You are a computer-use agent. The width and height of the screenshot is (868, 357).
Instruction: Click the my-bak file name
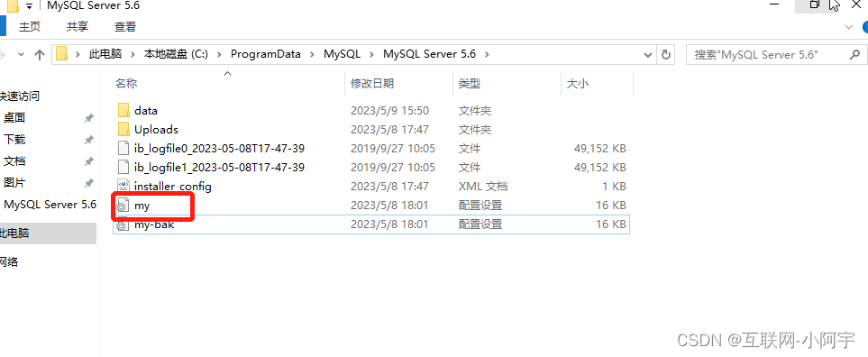(x=154, y=224)
